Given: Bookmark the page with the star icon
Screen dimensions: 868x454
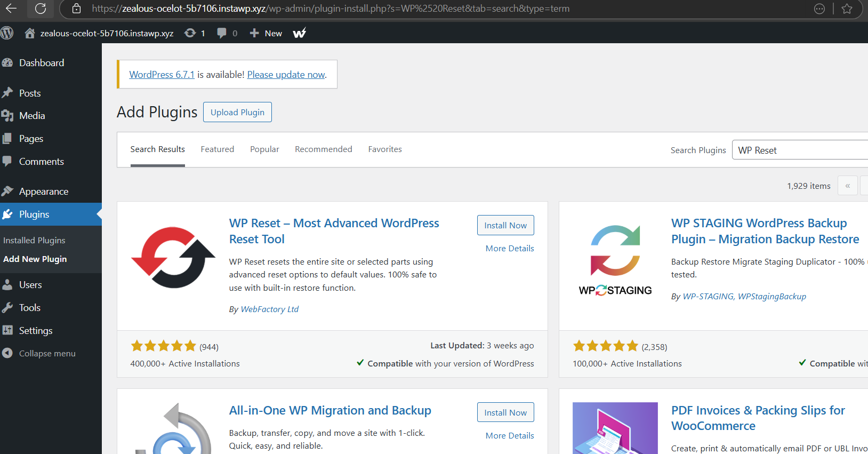Looking at the screenshot, I should coord(847,9).
